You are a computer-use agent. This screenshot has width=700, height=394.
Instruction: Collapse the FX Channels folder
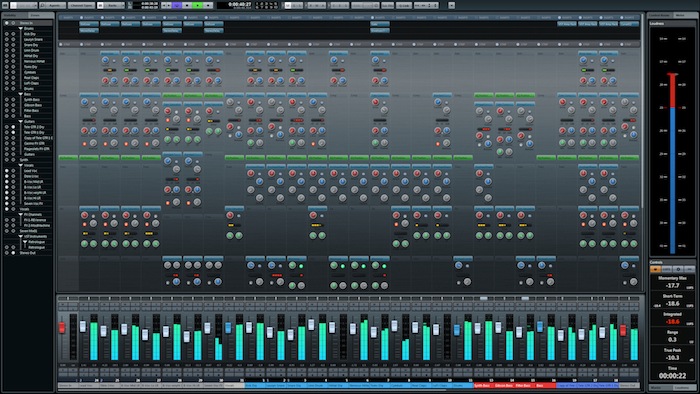(x=21, y=215)
